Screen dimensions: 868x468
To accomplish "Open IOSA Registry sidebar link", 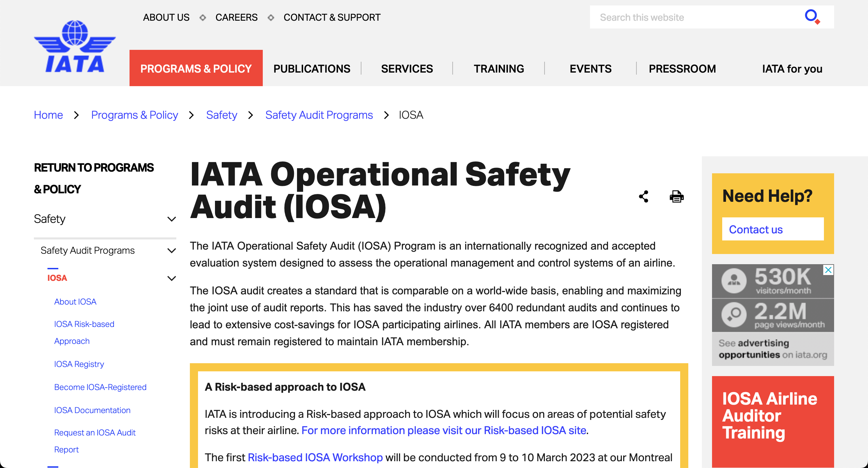I will [x=79, y=364].
